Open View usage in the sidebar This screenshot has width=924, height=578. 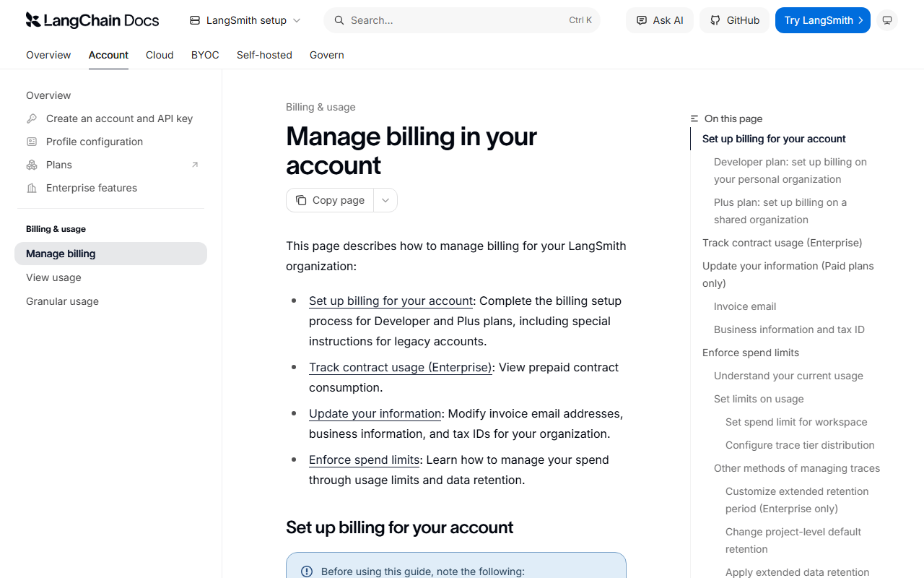click(110, 277)
